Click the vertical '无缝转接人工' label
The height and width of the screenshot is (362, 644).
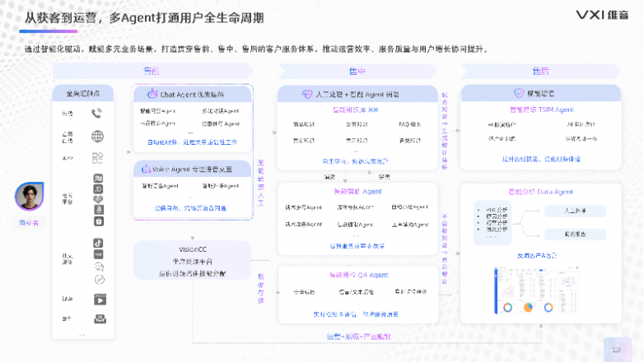(x=261, y=183)
